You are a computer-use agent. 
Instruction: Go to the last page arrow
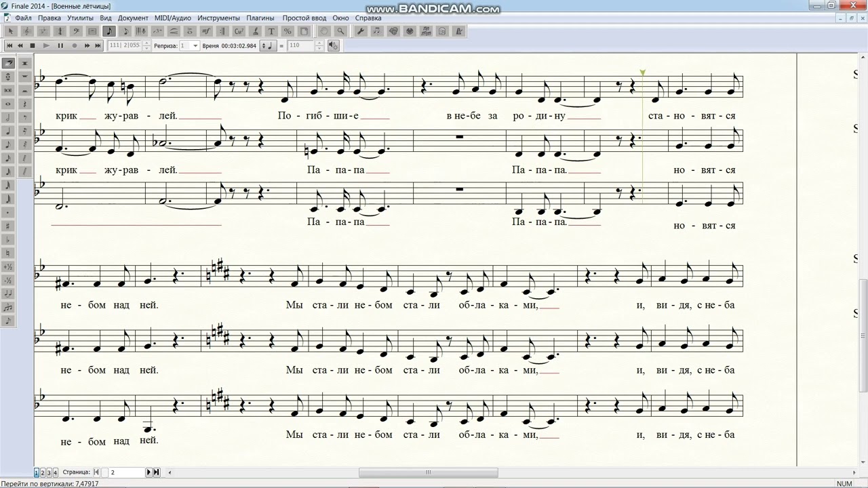(x=157, y=472)
